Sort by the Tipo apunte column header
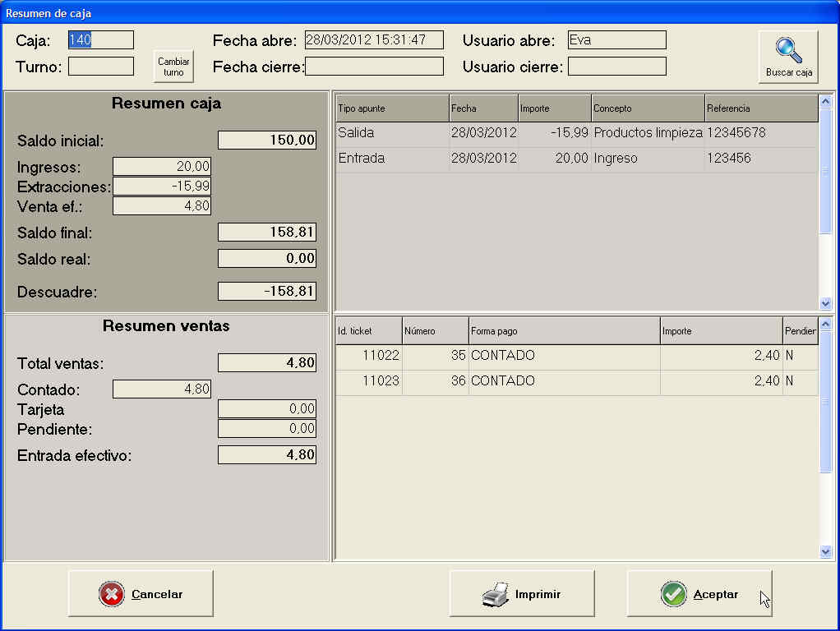 [392, 108]
